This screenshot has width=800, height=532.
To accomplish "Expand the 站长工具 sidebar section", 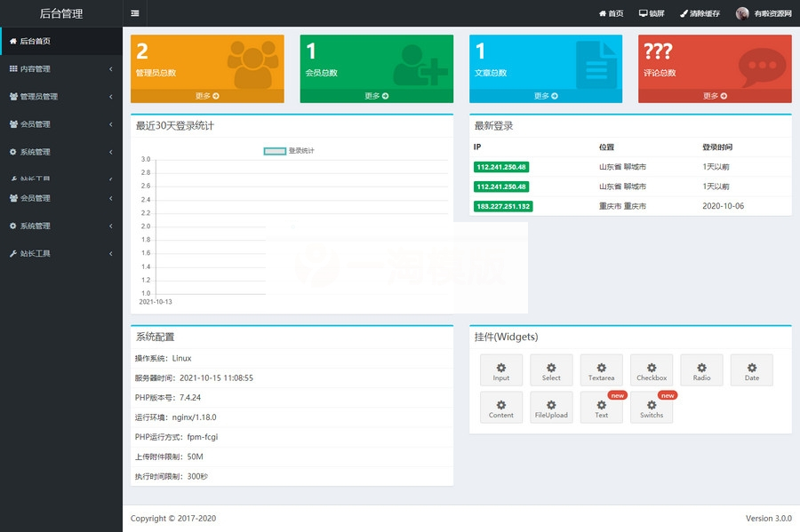I will [60, 253].
